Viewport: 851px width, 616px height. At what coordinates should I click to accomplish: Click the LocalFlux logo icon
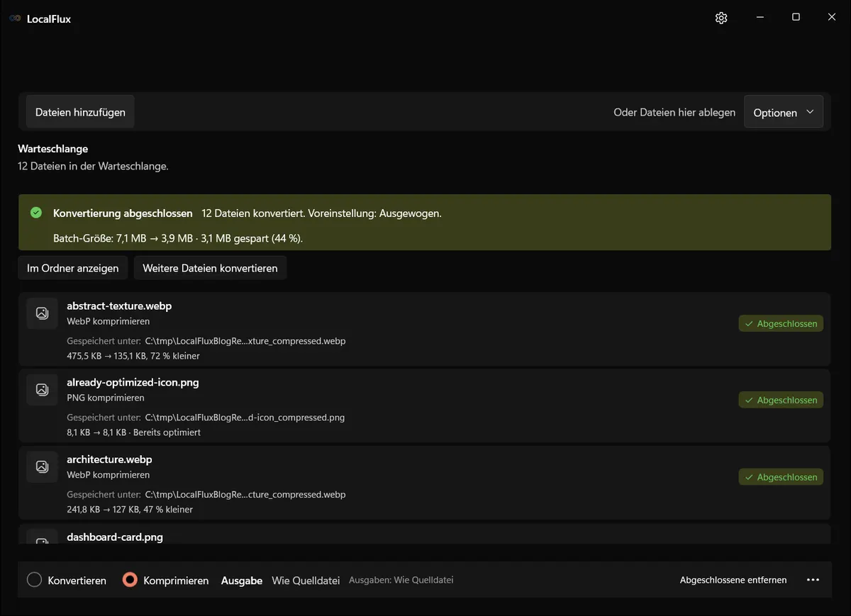pos(15,18)
